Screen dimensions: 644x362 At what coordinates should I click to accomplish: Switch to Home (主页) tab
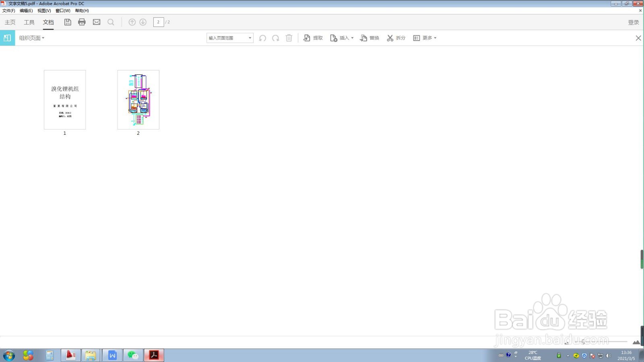click(x=10, y=22)
